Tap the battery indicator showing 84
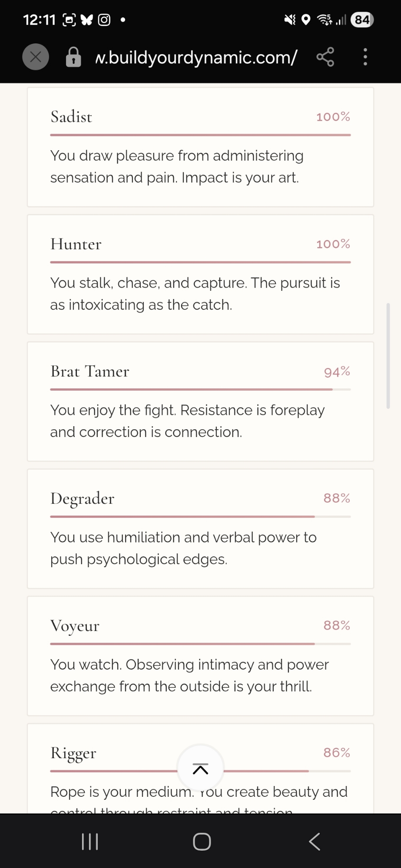 tap(361, 20)
